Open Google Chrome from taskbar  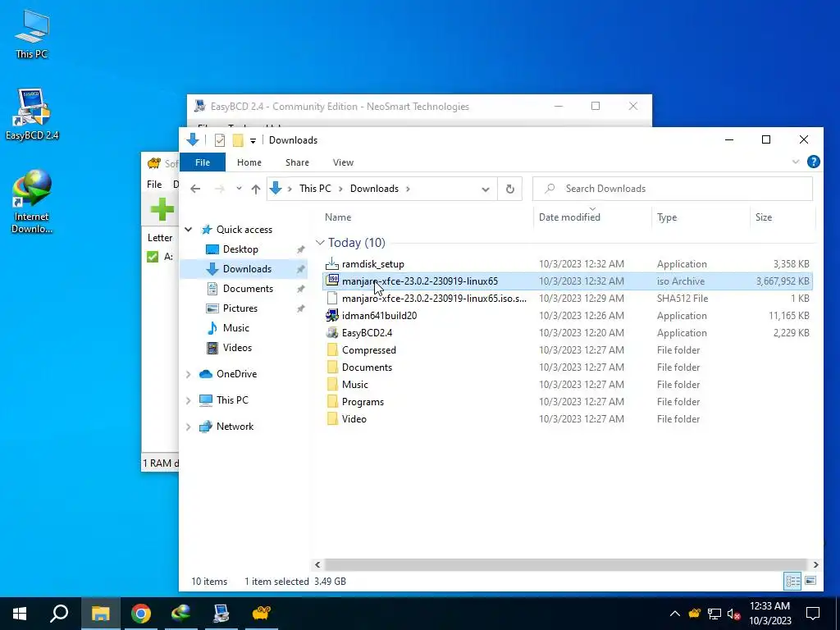pos(141,614)
